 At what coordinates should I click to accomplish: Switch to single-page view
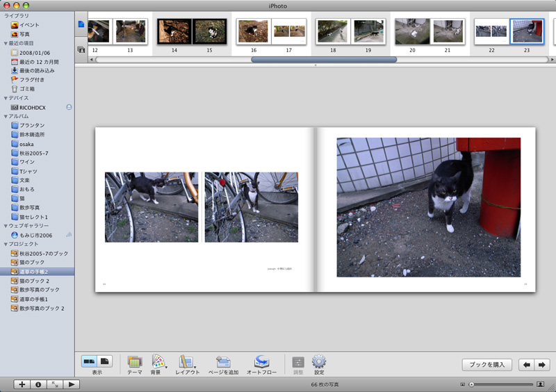(105, 361)
